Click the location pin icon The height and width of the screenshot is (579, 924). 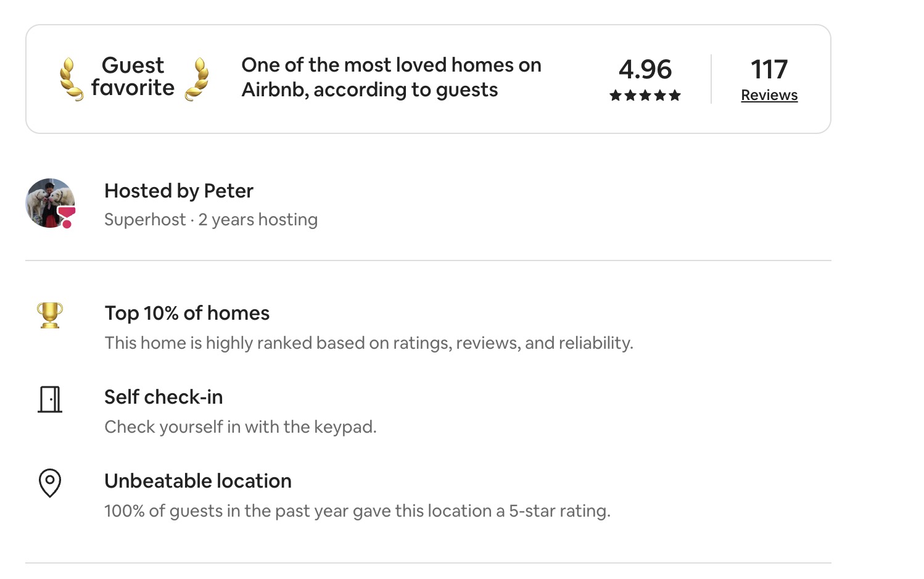pos(50,483)
